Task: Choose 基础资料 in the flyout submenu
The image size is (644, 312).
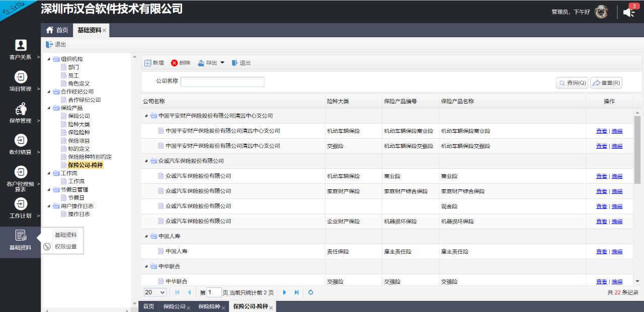Action: point(66,235)
